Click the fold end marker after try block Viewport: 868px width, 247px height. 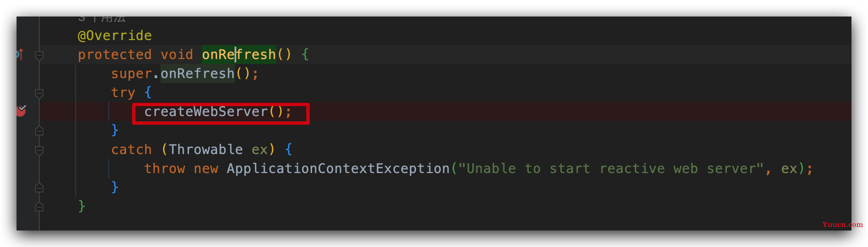[39, 131]
